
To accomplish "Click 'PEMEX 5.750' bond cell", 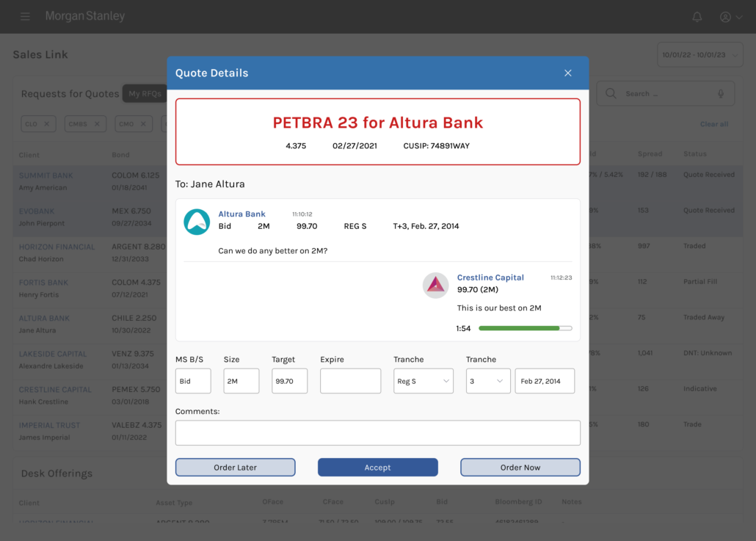I will coord(136,389).
